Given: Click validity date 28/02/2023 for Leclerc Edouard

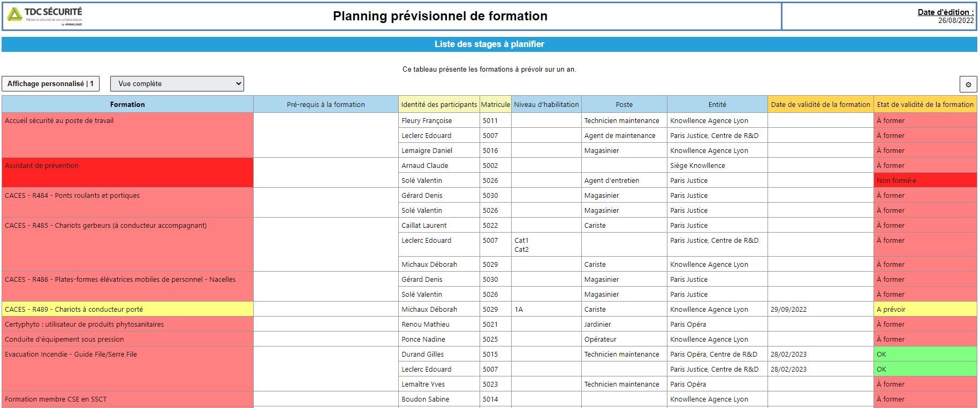Looking at the screenshot, I should tap(788, 369).
